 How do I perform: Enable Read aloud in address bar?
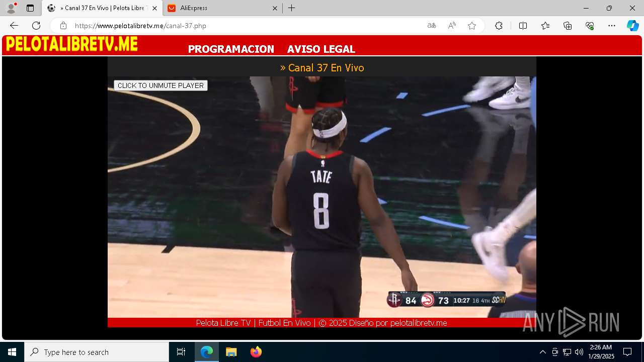click(452, 26)
